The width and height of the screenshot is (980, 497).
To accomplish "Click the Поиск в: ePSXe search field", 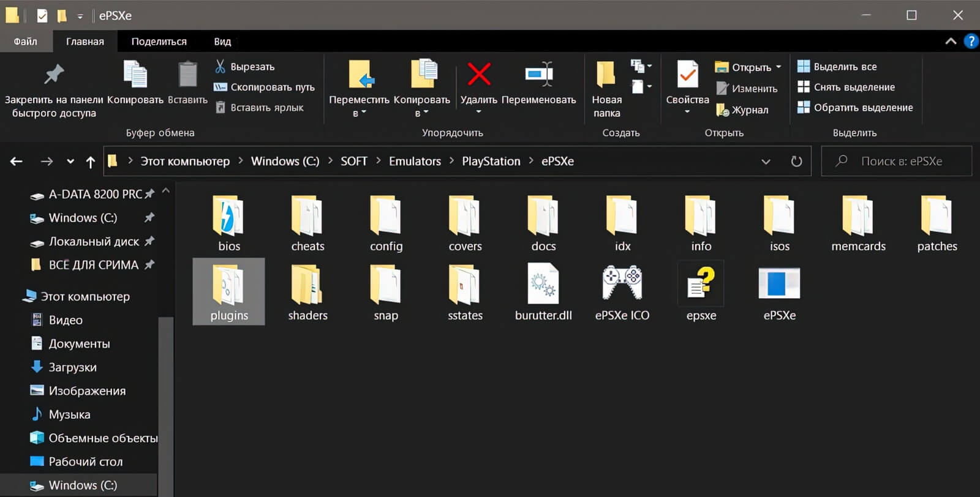I will (x=896, y=161).
